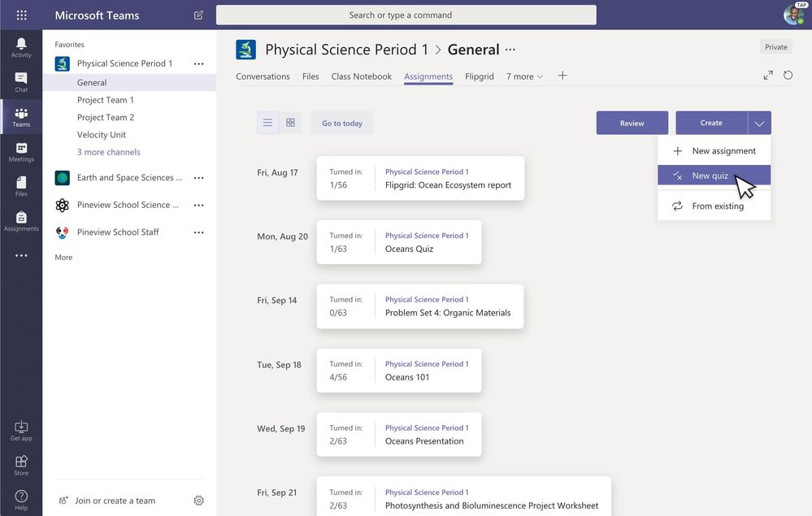
Task: Open Assignments app in left rail
Action: click(21, 221)
